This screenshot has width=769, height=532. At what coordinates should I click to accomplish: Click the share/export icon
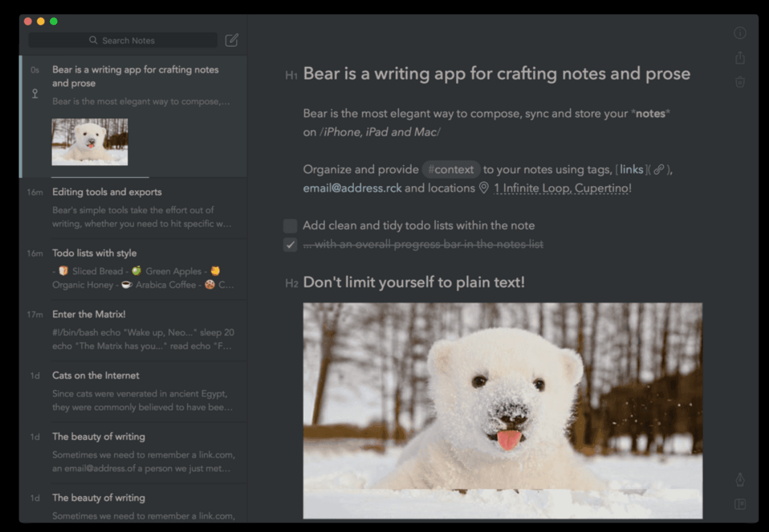point(740,58)
